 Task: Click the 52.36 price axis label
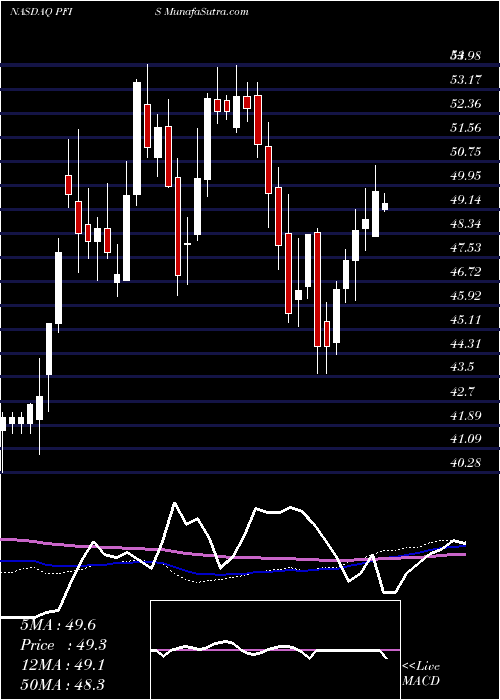[x=466, y=104]
